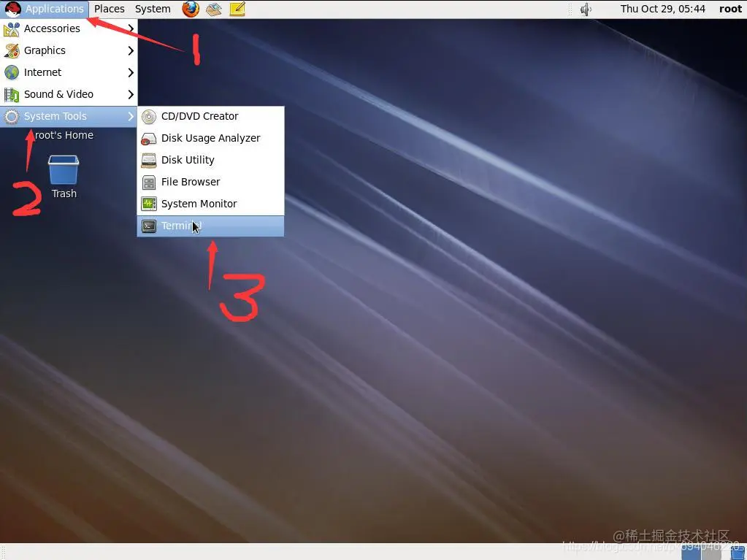Click the System Tools gear icon
This screenshot has width=747, height=560.
12,116
